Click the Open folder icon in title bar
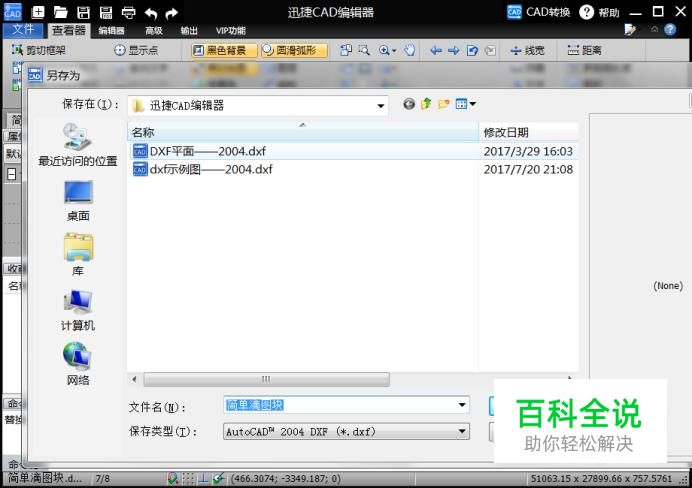 pyautogui.click(x=60, y=12)
